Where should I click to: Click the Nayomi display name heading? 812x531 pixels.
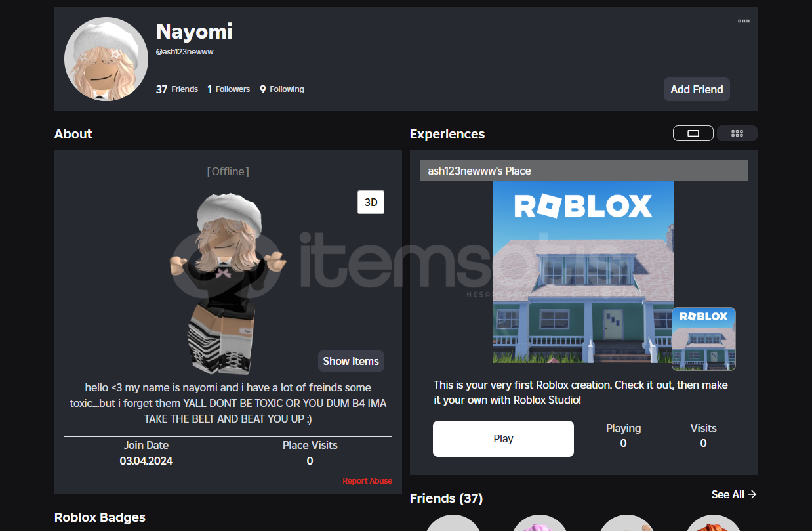click(194, 31)
